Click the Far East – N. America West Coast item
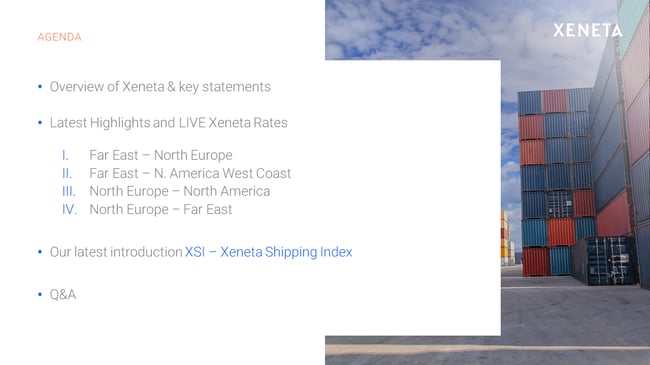The height and width of the screenshot is (365, 650). point(190,173)
